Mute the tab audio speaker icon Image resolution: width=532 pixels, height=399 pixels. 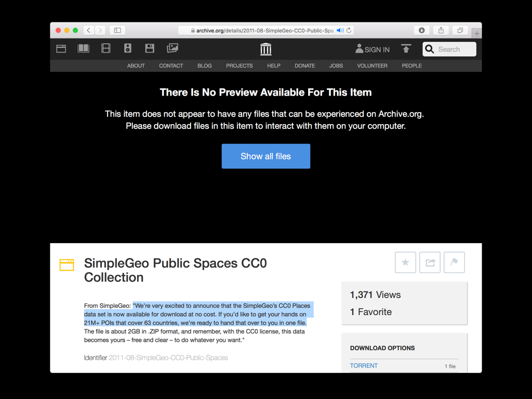pyautogui.click(x=340, y=31)
